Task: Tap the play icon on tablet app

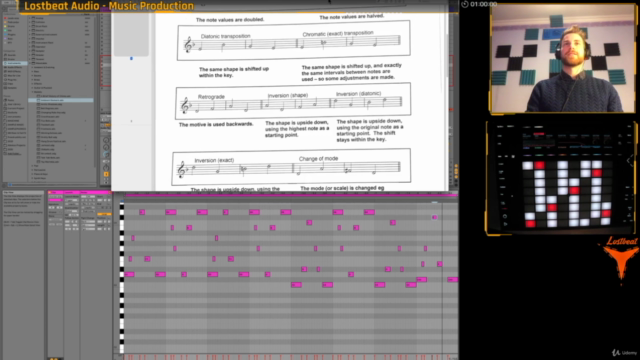Action: pos(505,224)
